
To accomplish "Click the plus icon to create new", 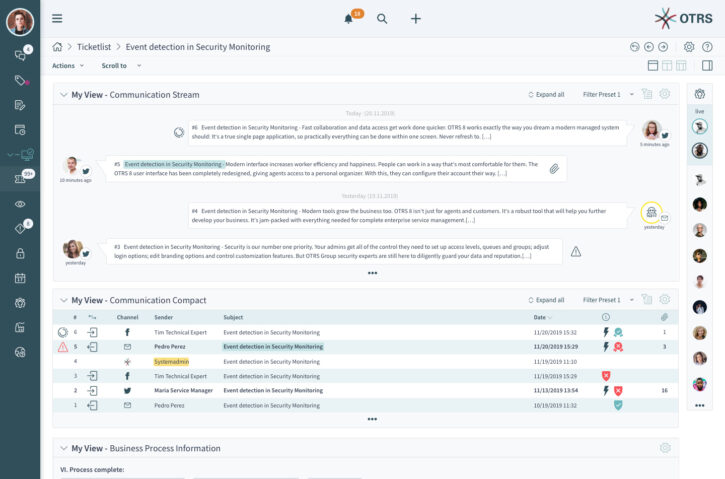I will 416,18.
